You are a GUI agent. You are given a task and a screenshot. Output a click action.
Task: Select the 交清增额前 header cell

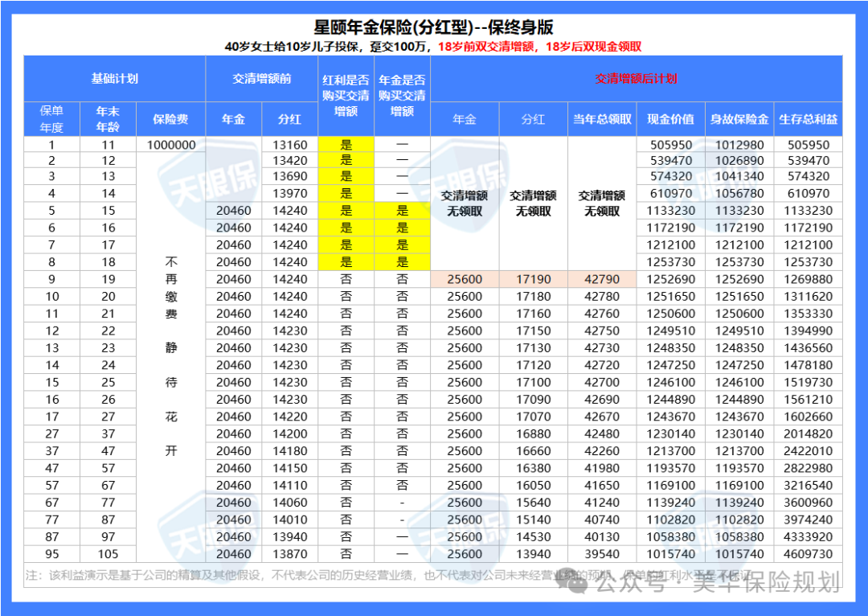click(x=262, y=79)
